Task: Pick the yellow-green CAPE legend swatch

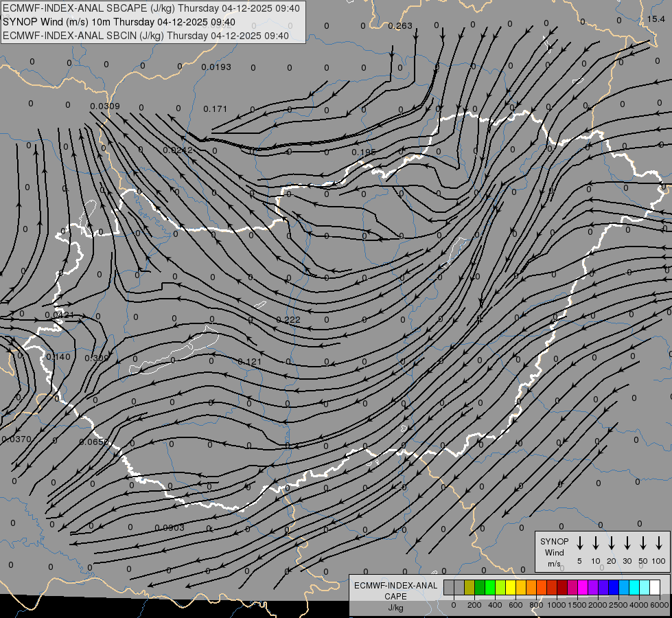Action: tap(500, 587)
